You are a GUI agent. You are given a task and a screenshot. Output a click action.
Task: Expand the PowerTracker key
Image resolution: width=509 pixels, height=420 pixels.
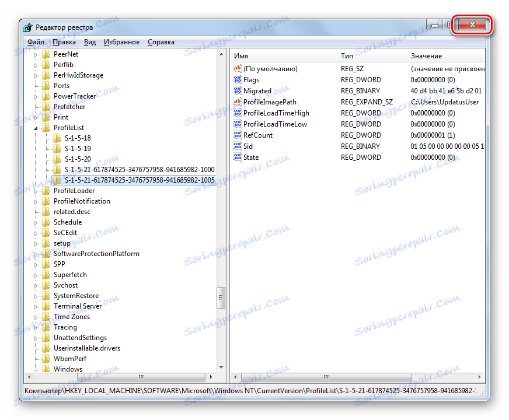coord(36,97)
